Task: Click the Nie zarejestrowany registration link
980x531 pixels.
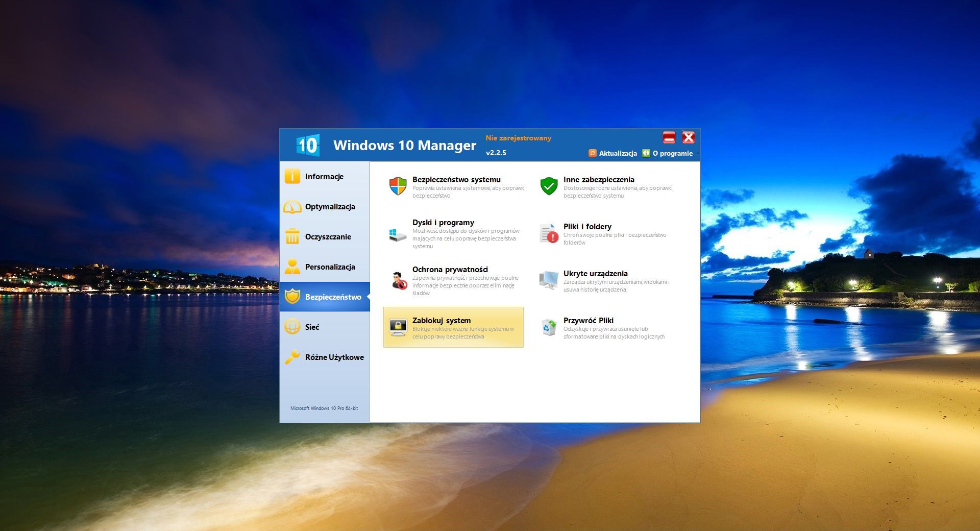Action: point(518,138)
